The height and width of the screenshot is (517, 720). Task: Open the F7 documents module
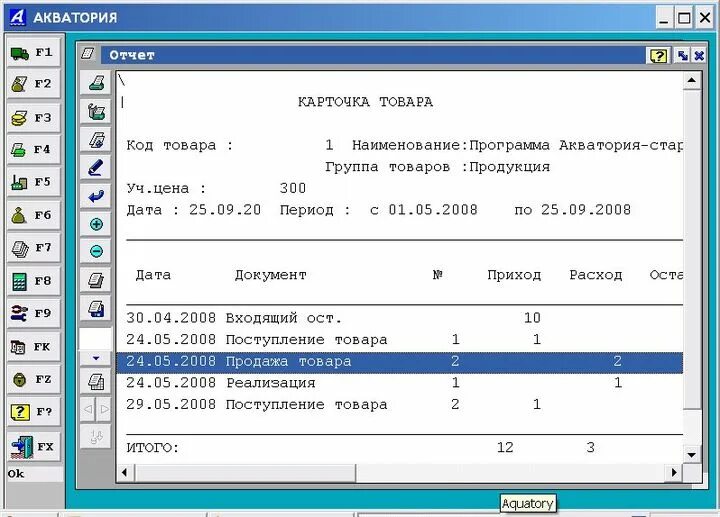[34, 248]
